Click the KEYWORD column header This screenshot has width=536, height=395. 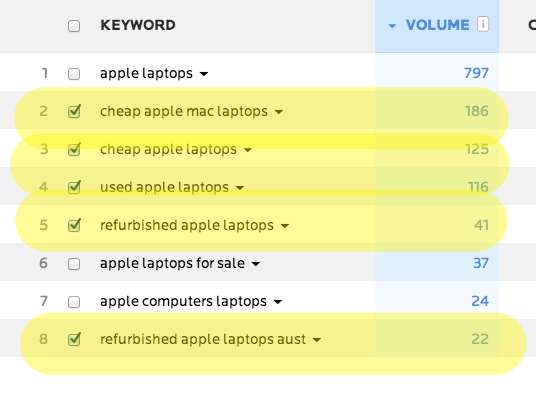point(138,25)
